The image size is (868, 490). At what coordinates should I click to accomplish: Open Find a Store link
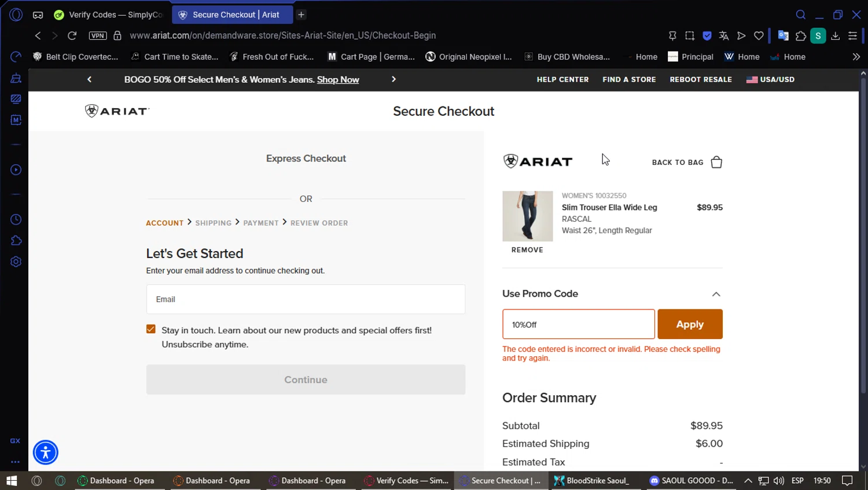pyautogui.click(x=629, y=79)
